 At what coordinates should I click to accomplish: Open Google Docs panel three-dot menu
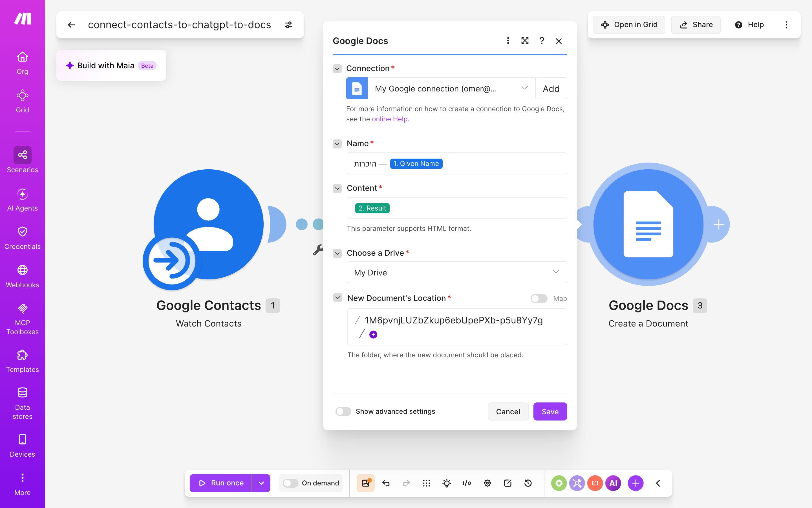coord(508,41)
